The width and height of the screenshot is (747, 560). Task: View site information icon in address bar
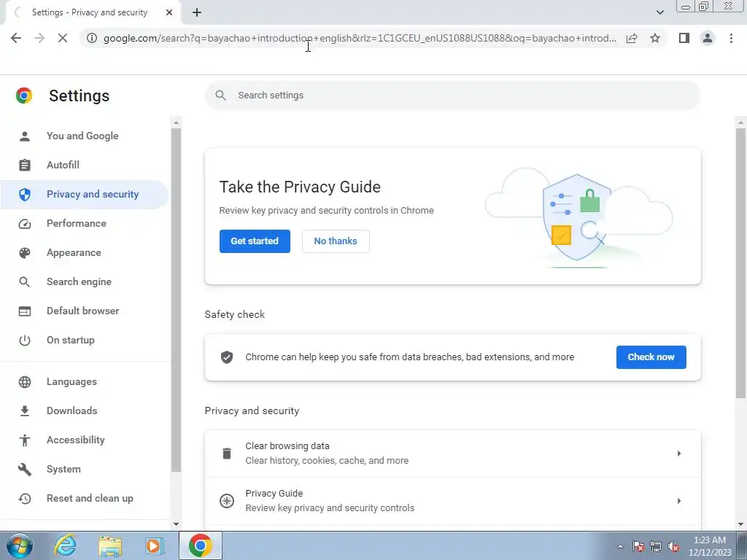pyautogui.click(x=91, y=38)
